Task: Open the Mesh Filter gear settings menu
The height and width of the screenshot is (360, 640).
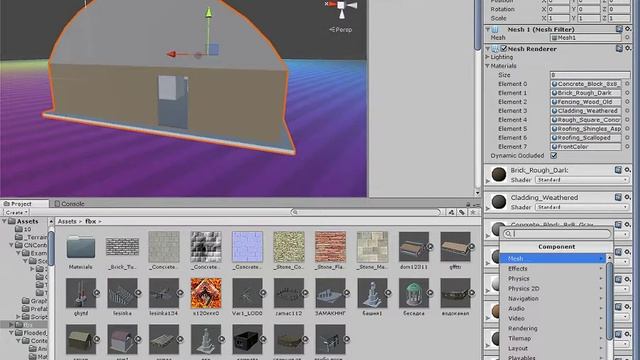Action: coord(628,29)
